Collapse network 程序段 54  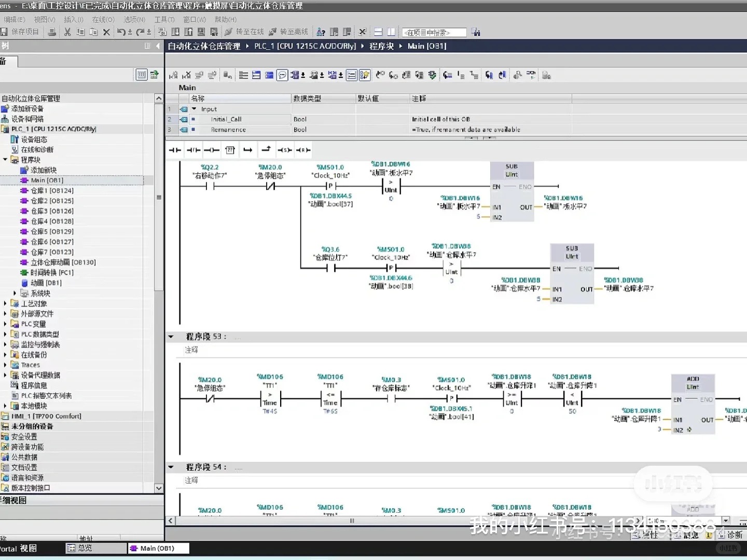point(171,467)
